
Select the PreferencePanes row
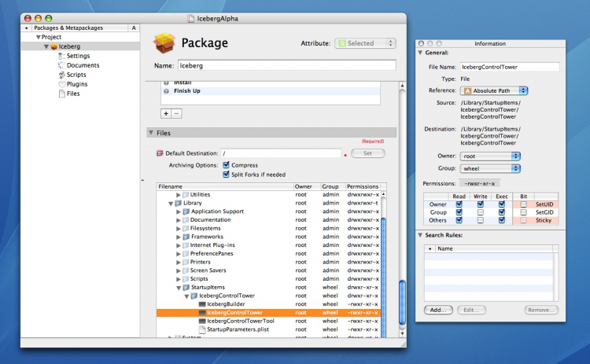[269, 253]
